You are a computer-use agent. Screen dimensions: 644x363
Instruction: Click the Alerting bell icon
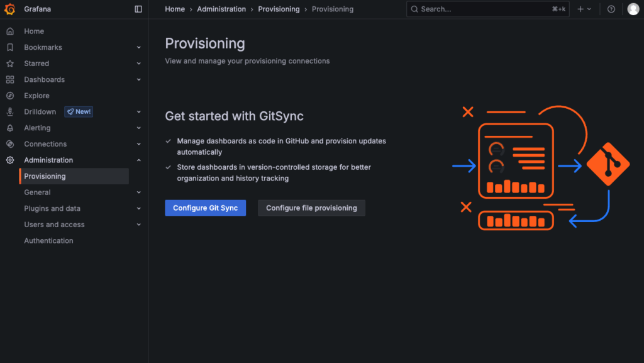pyautogui.click(x=9, y=128)
